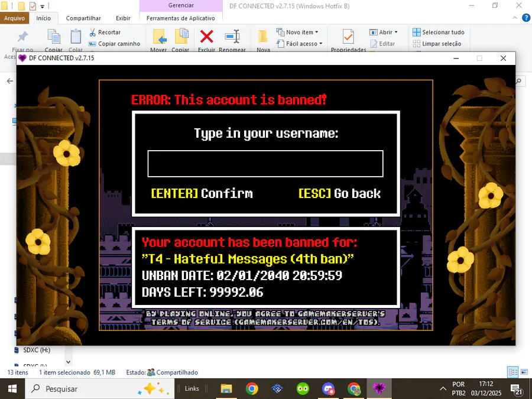
Task: Click the Nova pasta folder icon
Action: pyautogui.click(x=262, y=37)
